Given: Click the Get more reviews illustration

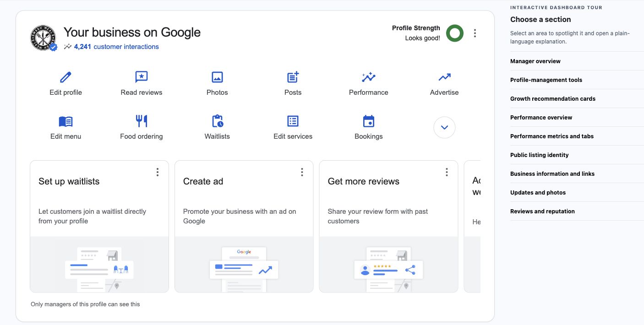Looking at the screenshot, I should 389,265.
